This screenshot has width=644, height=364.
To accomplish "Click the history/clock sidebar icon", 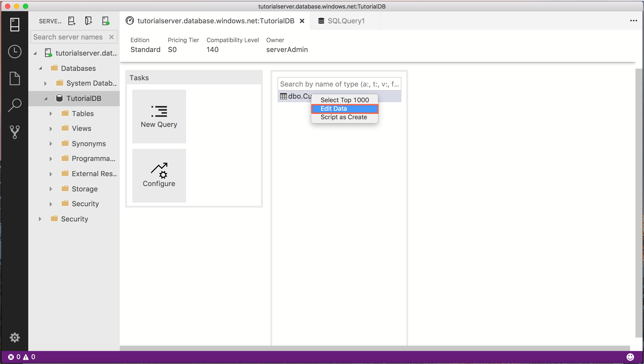I will (15, 50).
